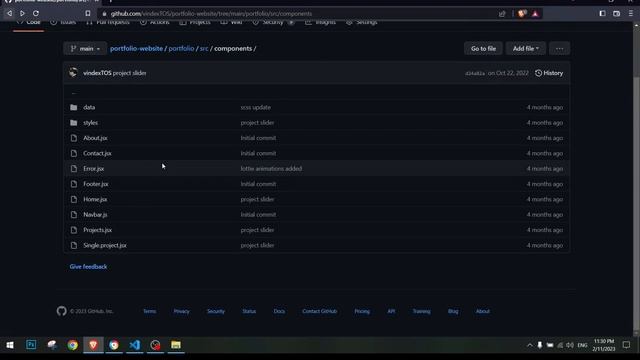Viewport: 640px width, 360px height.
Task: Switch to Projects tab
Action: 195,22
